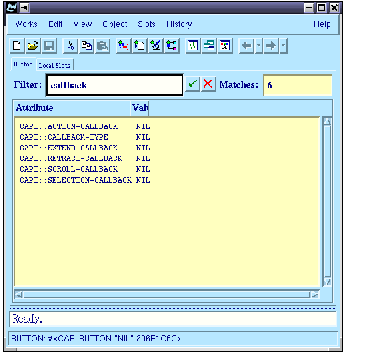379x360 pixels.
Task: Switch to the Local Slots tab
Action: tap(54, 65)
